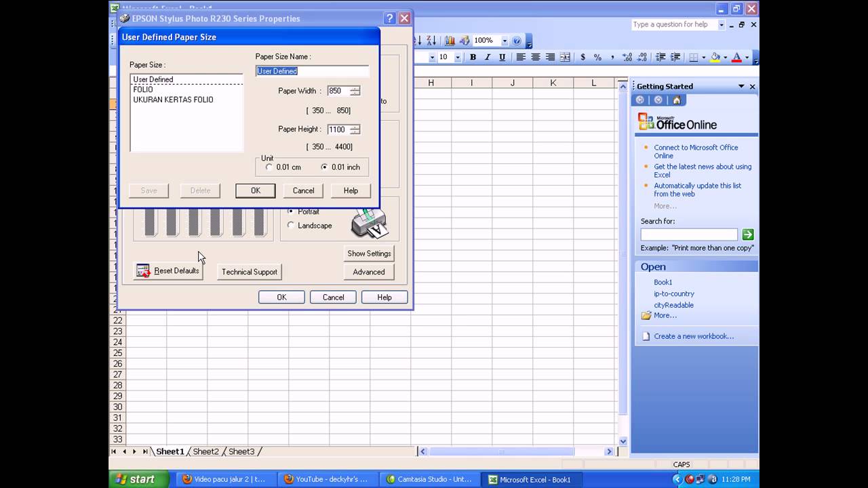The width and height of the screenshot is (868, 488).
Task: Go to Home in Getting Started pane
Action: click(x=676, y=100)
